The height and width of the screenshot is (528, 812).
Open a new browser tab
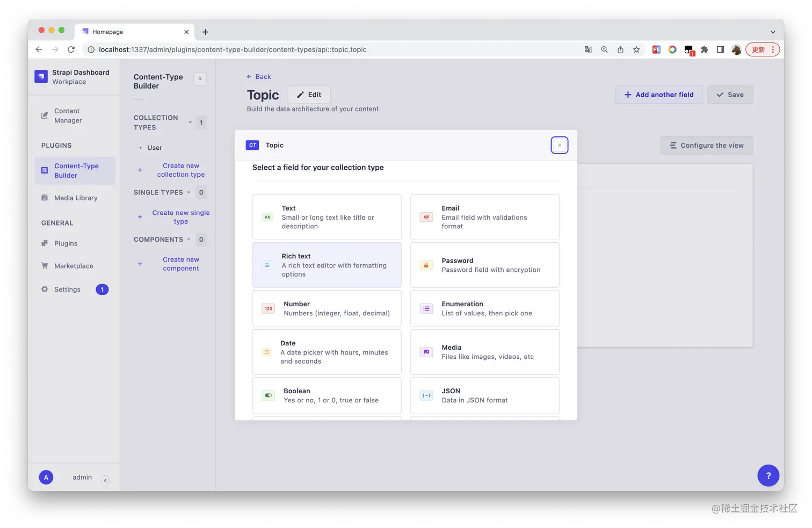tap(205, 32)
